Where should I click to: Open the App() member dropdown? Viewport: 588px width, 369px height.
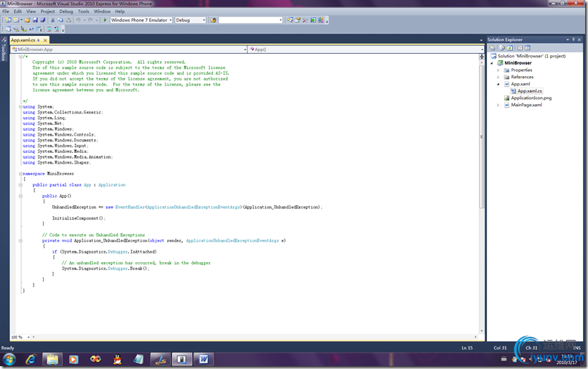coord(482,49)
